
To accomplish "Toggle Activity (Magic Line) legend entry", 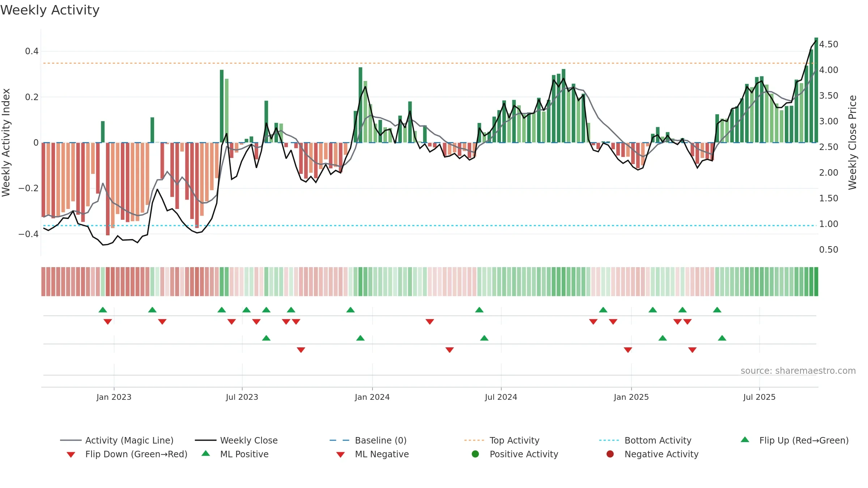I will tap(117, 440).
